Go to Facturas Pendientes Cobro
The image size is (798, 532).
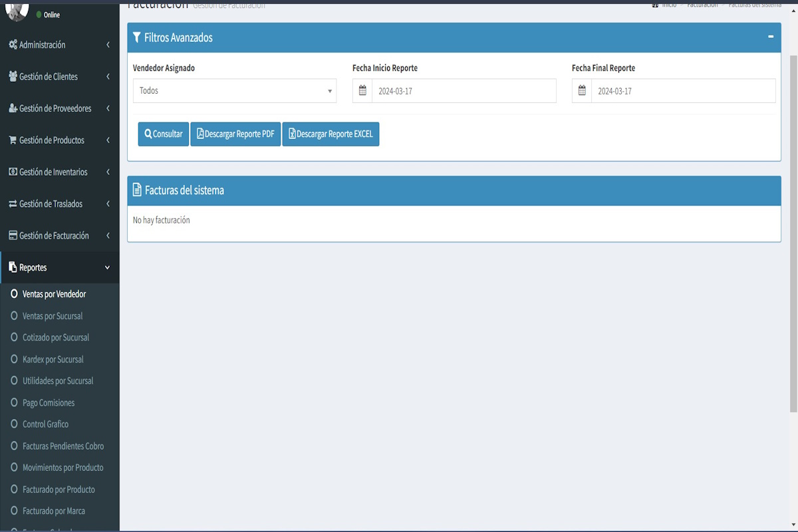[x=63, y=446]
